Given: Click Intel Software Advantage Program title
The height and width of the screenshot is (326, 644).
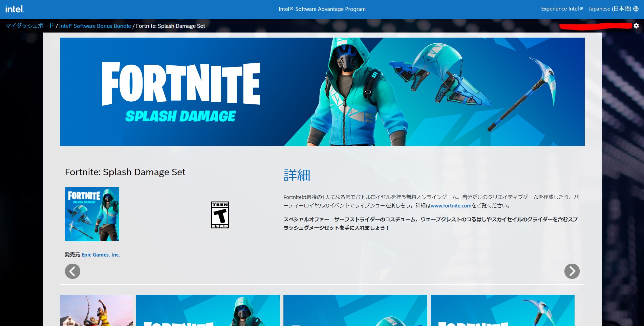Looking at the screenshot, I should pos(322,9).
